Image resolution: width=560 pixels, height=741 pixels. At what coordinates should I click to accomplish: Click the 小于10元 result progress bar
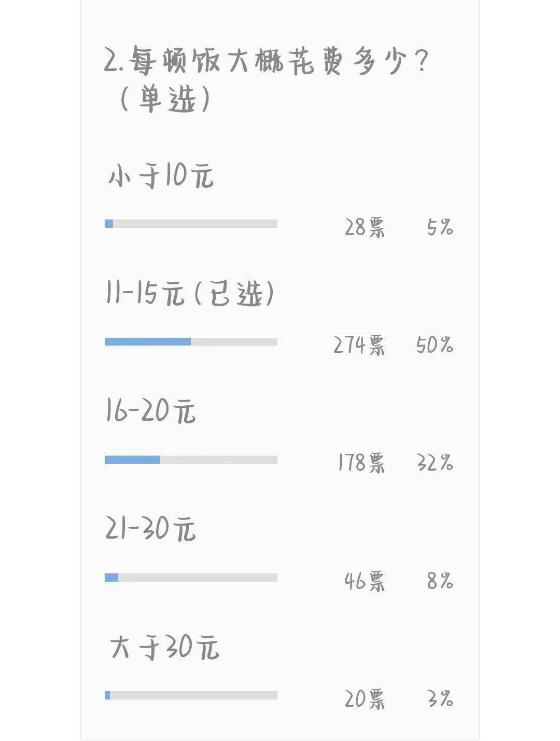191,224
